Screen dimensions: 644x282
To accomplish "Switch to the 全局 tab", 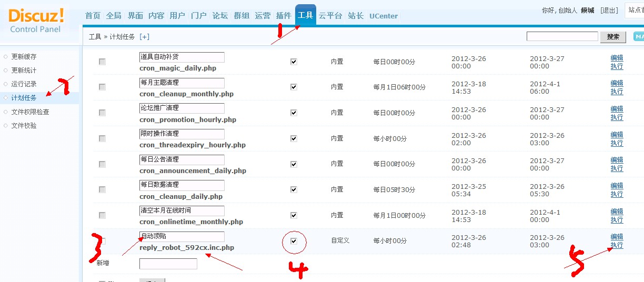I will point(114,16).
